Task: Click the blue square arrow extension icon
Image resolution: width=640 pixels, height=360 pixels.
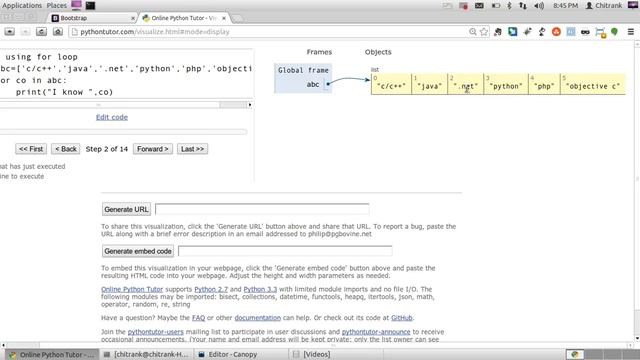Action: [513, 31]
